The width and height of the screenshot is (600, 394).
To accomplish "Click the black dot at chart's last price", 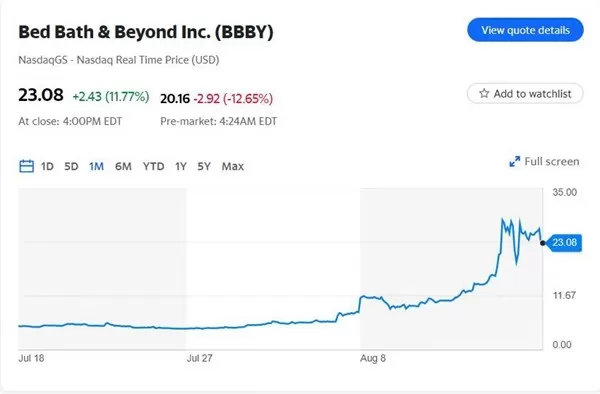I will click(543, 243).
